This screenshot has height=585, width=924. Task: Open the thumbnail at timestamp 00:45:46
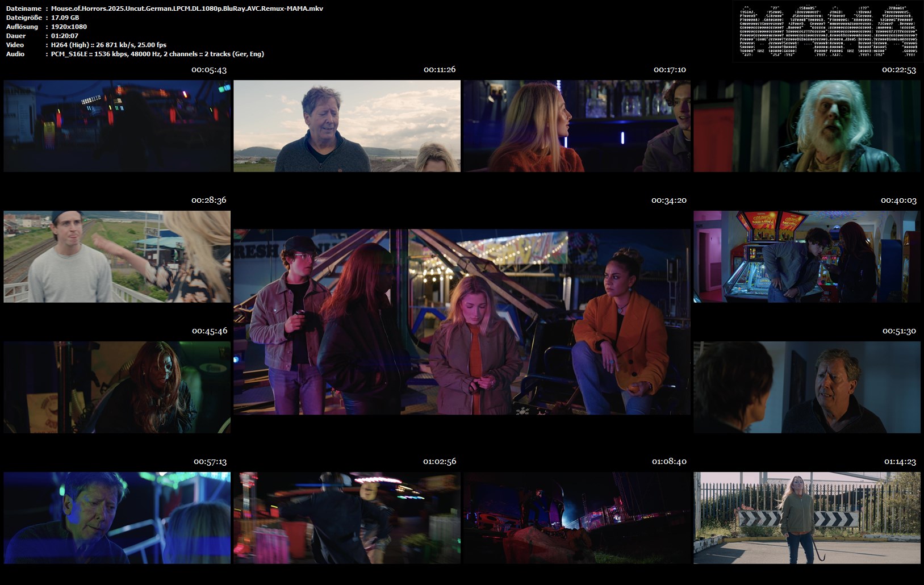[x=117, y=387]
